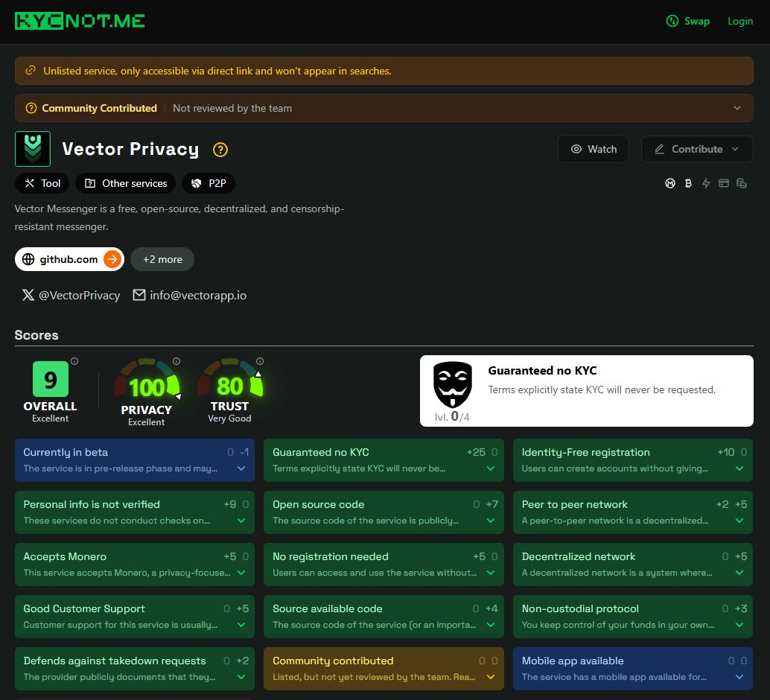Open the Swap page
Image resolution: width=770 pixels, height=700 pixels.
click(687, 21)
